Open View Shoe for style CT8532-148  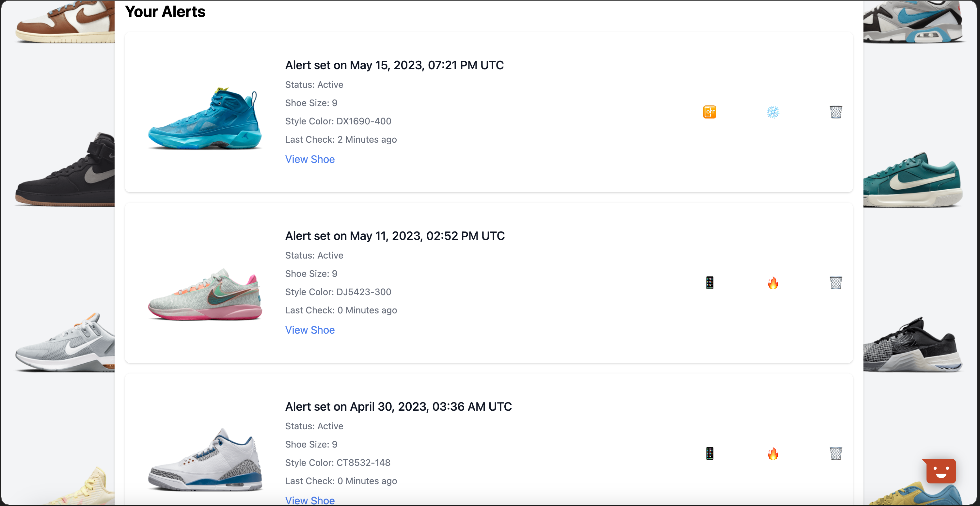[310, 500]
